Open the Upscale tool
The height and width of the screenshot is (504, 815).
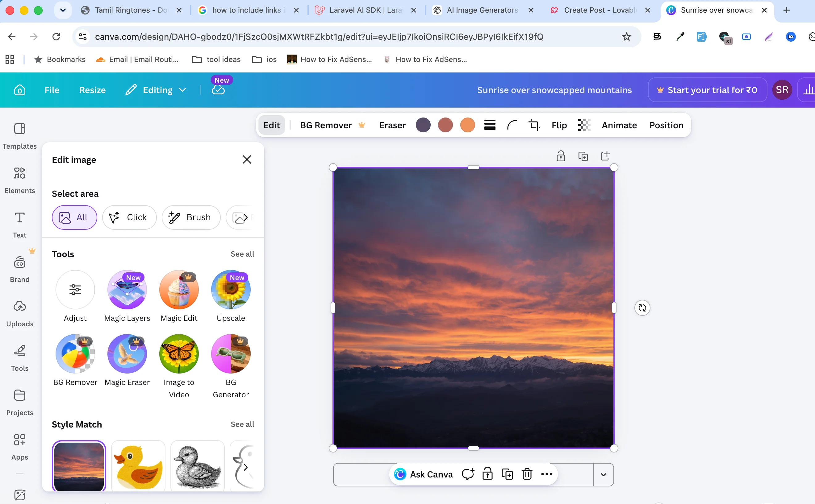click(231, 296)
